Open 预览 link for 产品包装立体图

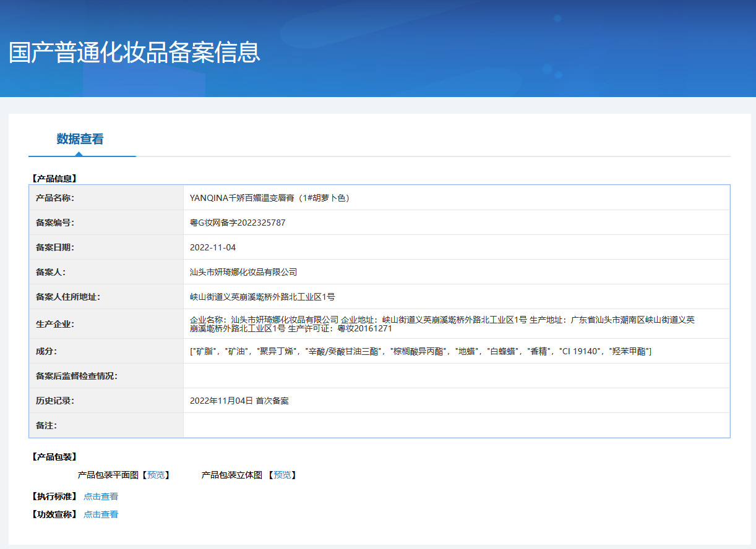pos(282,475)
